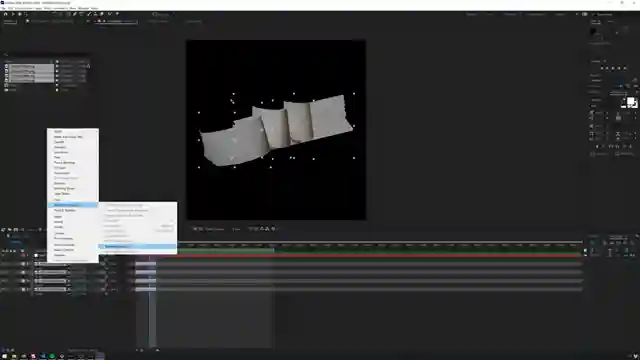The image size is (640, 360).
Task: Expand the Markers context menu entry
Action: (73, 183)
